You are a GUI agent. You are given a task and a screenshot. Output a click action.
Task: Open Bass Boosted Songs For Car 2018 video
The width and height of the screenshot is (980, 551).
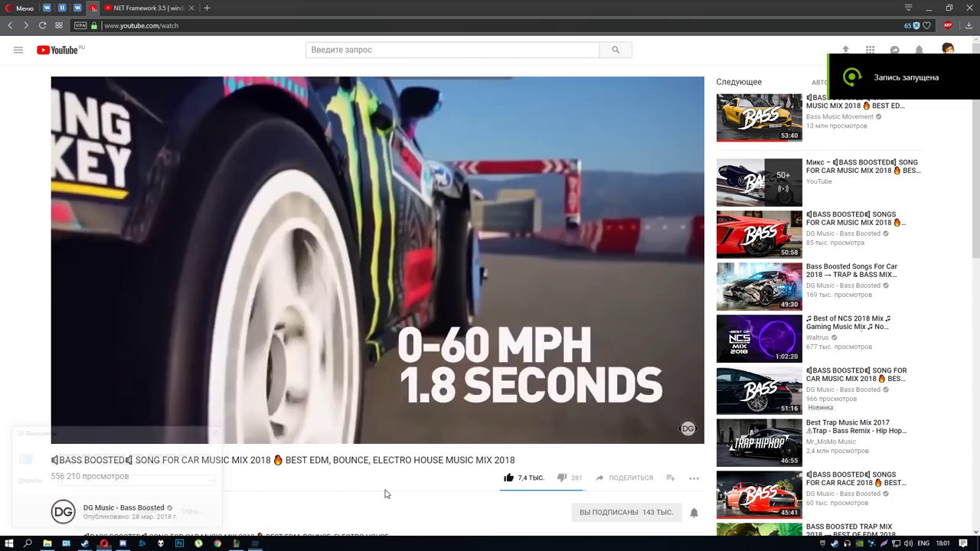(x=851, y=271)
